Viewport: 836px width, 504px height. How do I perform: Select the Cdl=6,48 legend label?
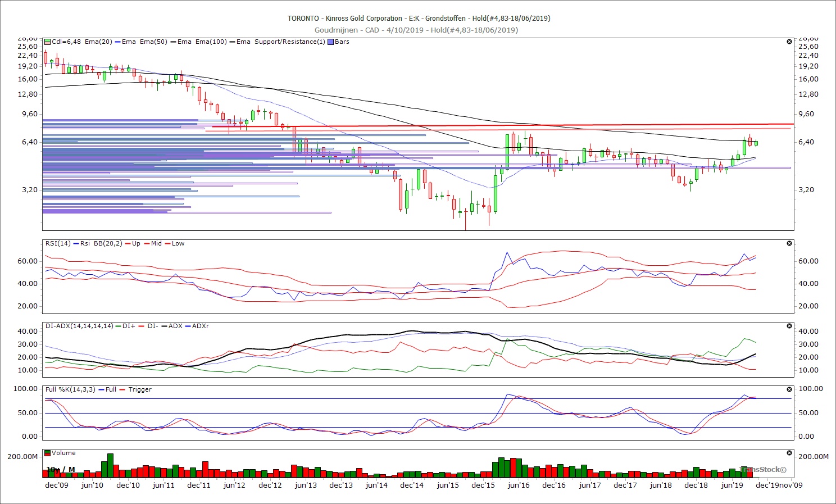tap(66, 42)
